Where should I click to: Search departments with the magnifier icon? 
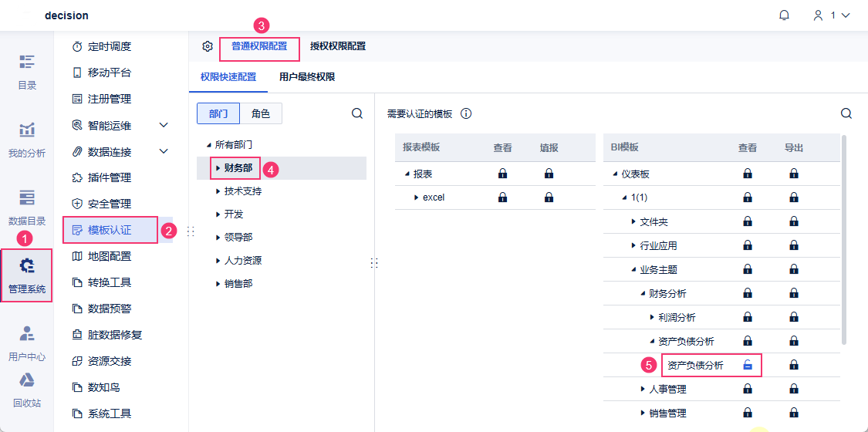tap(357, 113)
